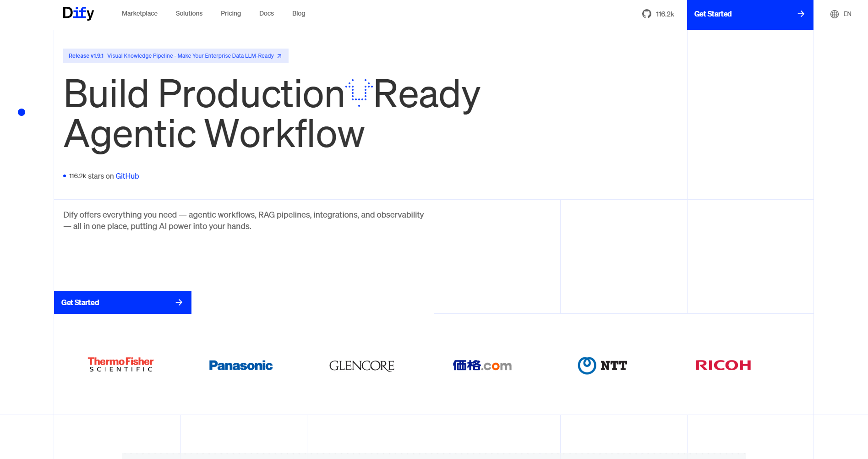Click the external arrow on release banner
868x459 pixels.
coord(279,56)
